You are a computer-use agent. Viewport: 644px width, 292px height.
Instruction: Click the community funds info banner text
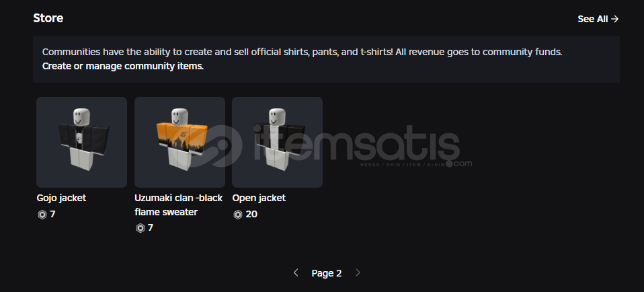(302, 52)
